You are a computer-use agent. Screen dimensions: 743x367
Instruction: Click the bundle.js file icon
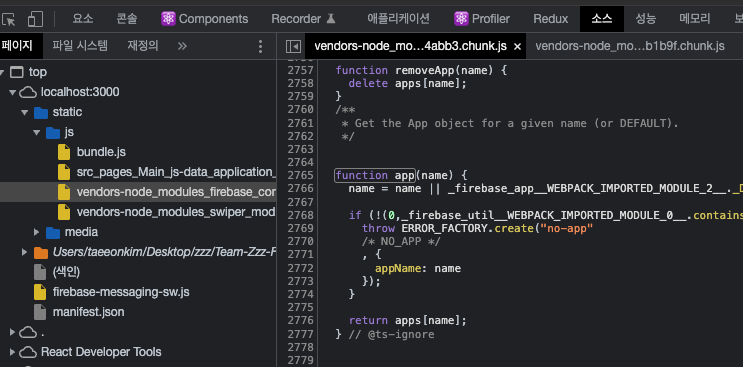click(64, 152)
